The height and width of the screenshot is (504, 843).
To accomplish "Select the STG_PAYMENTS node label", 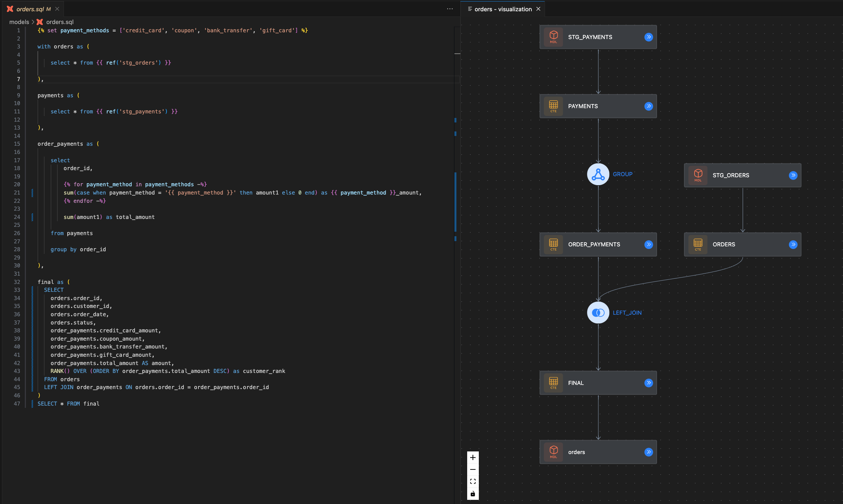I will [590, 37].
